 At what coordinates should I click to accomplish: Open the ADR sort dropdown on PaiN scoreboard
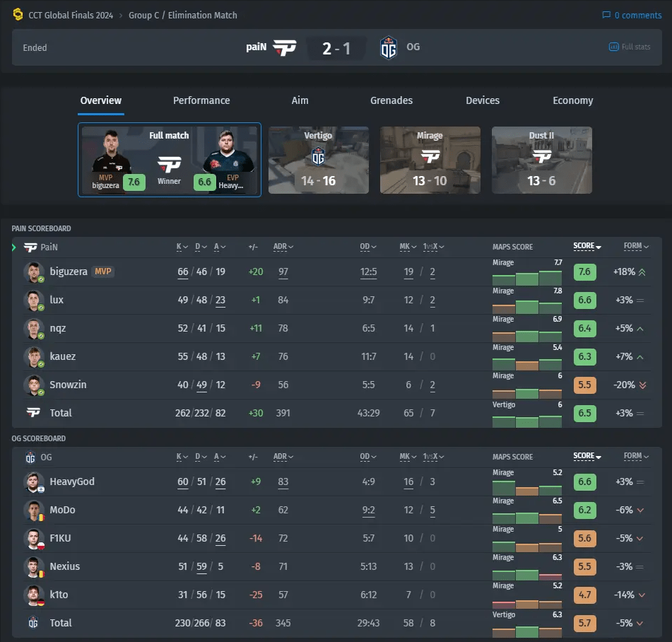pos(283,246)
